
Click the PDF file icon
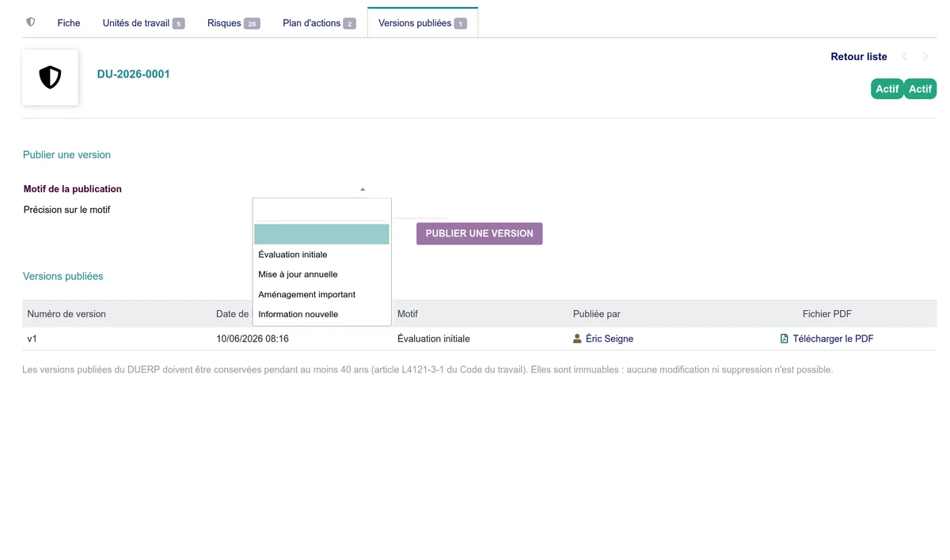click(x=785, y=339)
